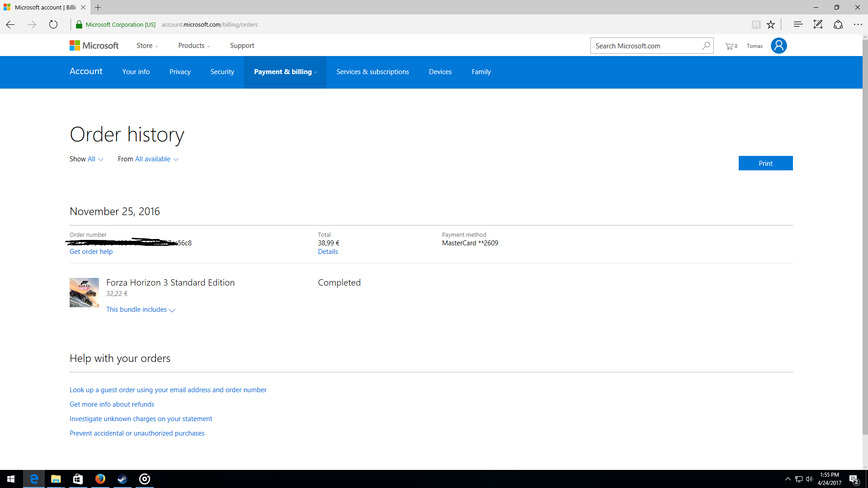Go back with the browser back arrow
868x488 pixels.
pyautogui.click(x=10, y=24)
